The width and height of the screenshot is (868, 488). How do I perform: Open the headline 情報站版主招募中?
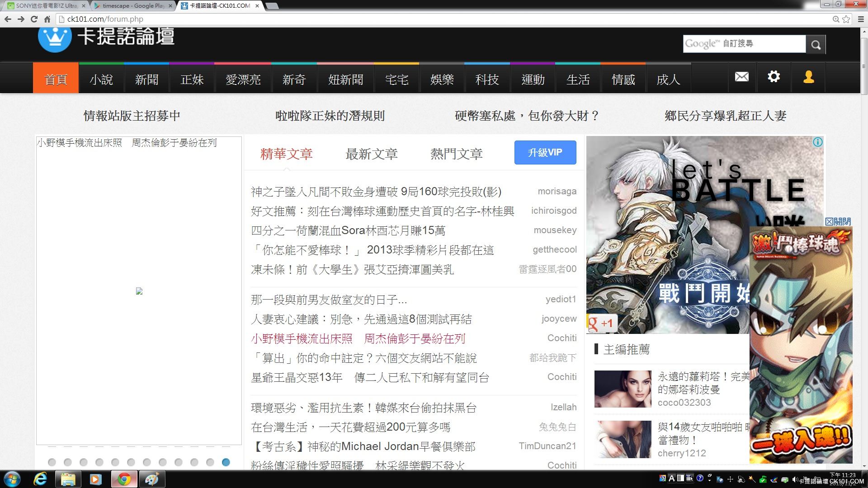[132, 116]
